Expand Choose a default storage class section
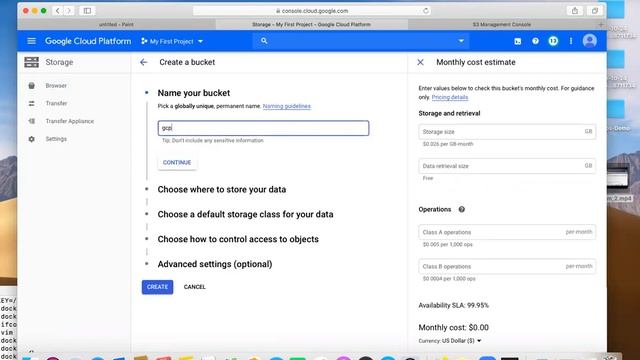This screenshot has width=640, height=360. click(245, 214)
